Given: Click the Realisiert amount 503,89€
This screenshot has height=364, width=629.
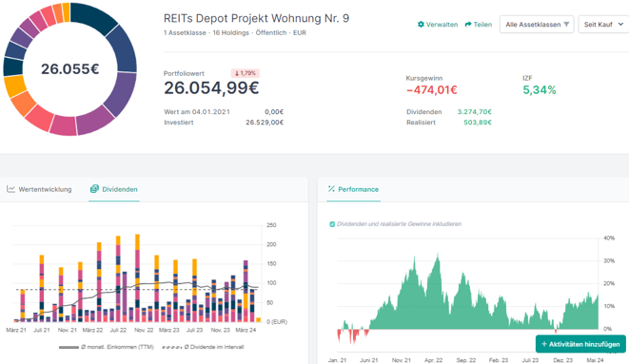Looking at the screenshot, I should [x=478, y=123].
